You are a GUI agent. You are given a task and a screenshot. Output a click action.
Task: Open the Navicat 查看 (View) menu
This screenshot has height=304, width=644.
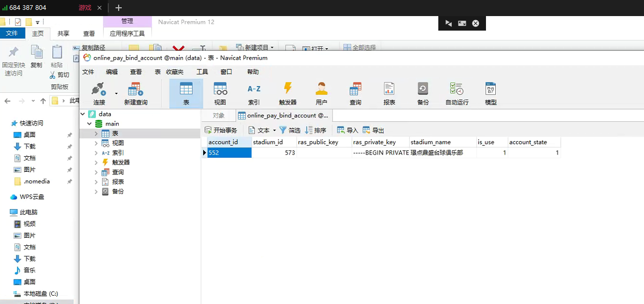pos(136,72)
